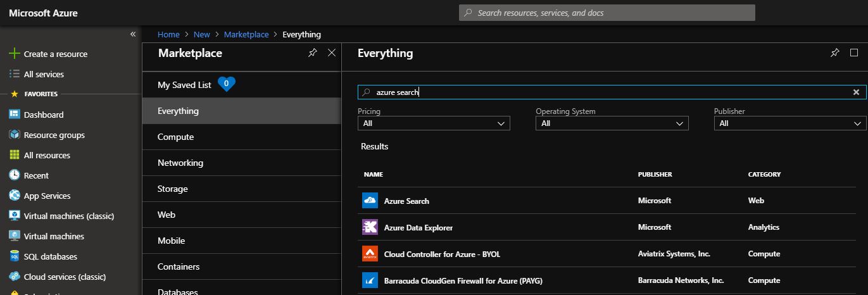Sort results by the PUBLISHER column header

(655, 174)
